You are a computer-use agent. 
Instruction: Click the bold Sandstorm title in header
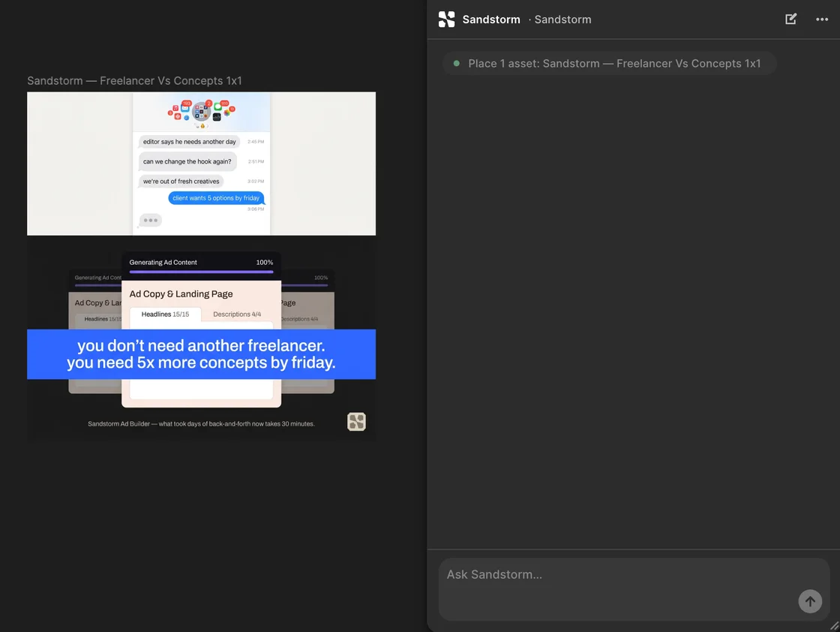(x=491, y=20)
